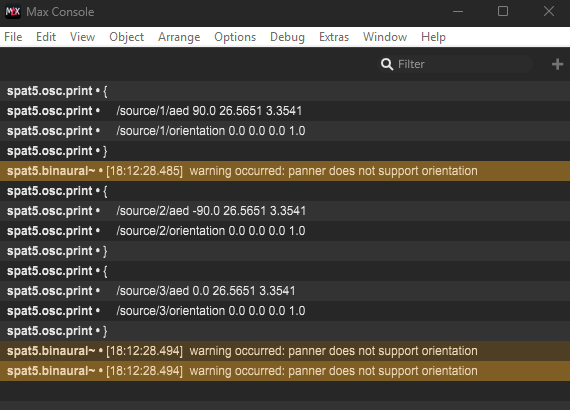
Task: Open the Window menu
Action: [x=385, y=37]
